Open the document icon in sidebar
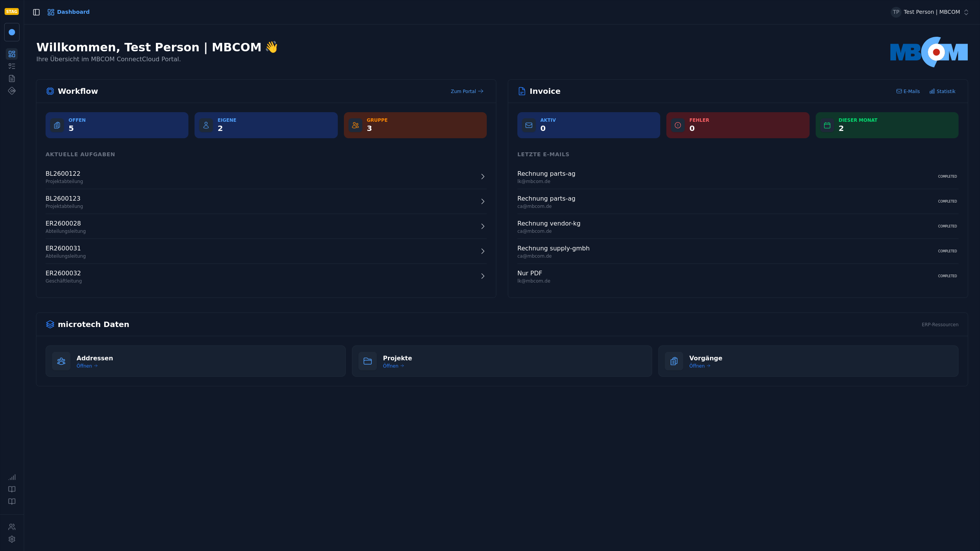 pos(12,78)
